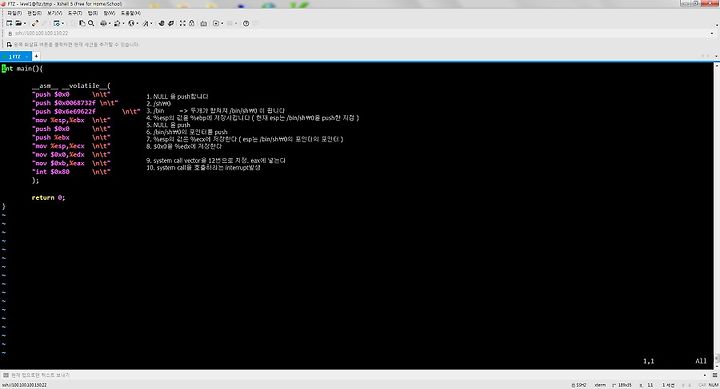Screen dimensions: 720x389
Task: Open the View menu (보기)
Action: [x=55, y=13]
